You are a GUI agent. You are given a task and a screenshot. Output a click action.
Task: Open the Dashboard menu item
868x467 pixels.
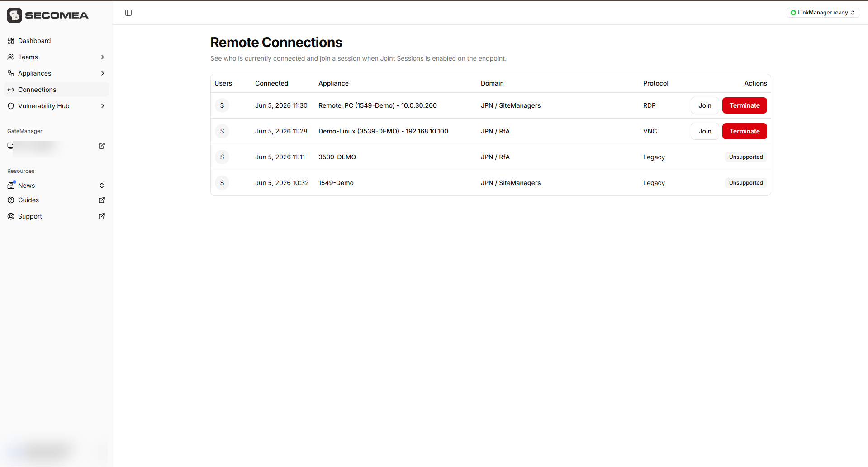[56, 41]
